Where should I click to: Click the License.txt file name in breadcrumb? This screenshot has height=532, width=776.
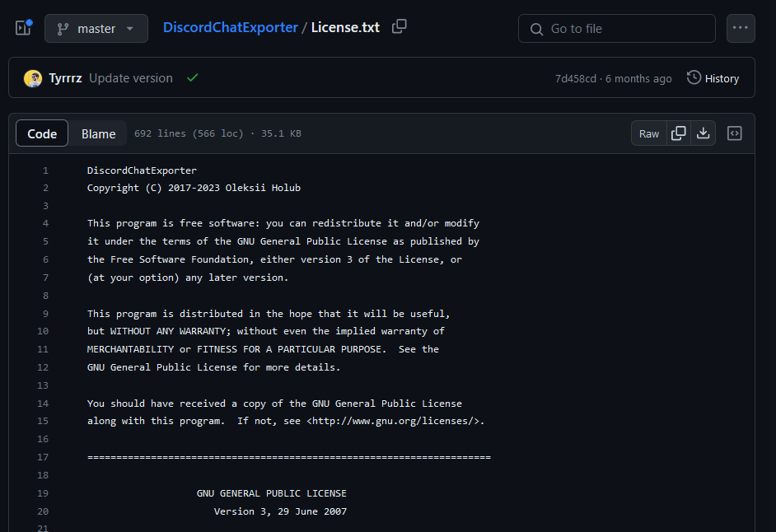(x=345, y=27)
